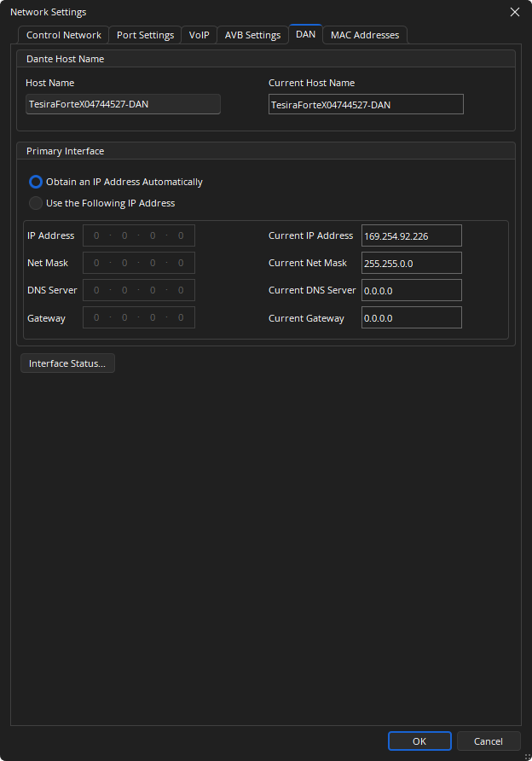Click the Current IP Address field
The width and height of the screenshot is (532, 761).
411,235
